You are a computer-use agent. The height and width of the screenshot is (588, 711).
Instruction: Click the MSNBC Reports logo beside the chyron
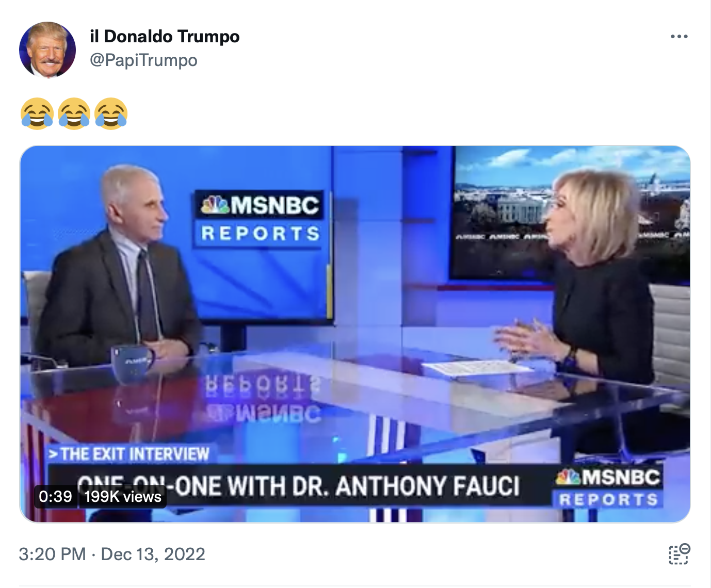tap(608, 487)
